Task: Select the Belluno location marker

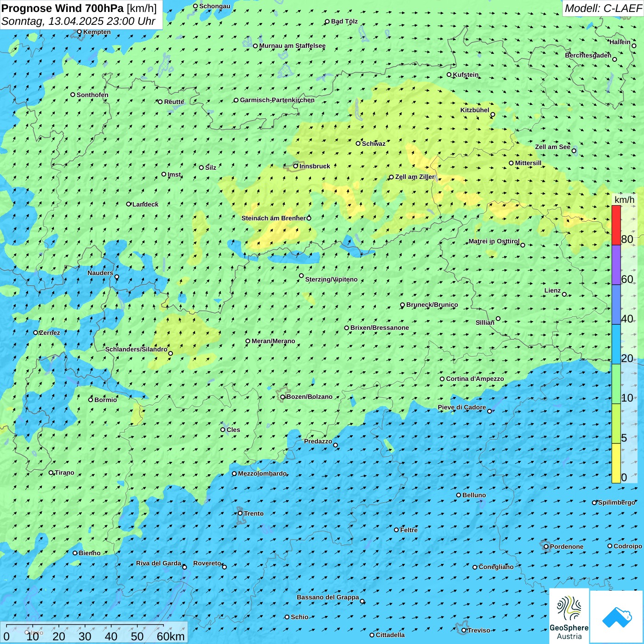Action: (459, 495)
